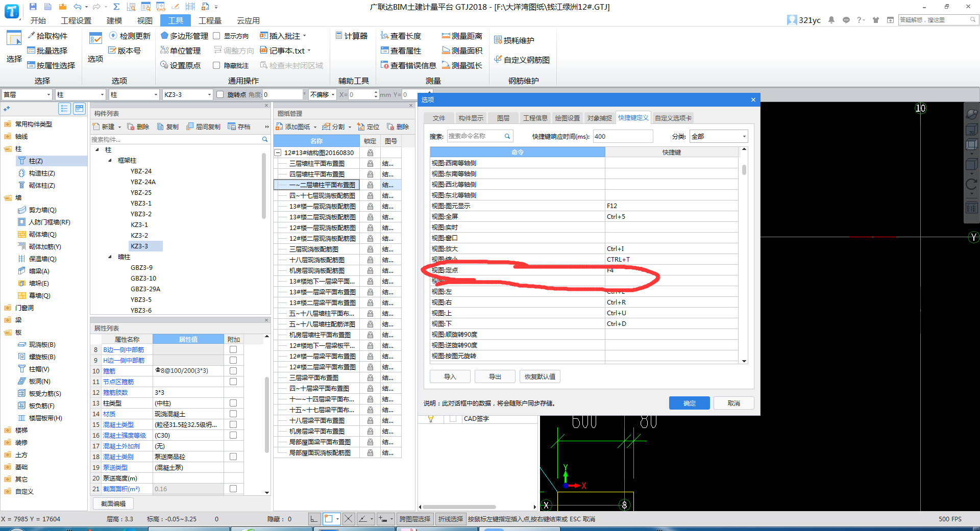Check 附加 box for 柱类型 row
Viewport: 980px width, 531px height.
233,403
